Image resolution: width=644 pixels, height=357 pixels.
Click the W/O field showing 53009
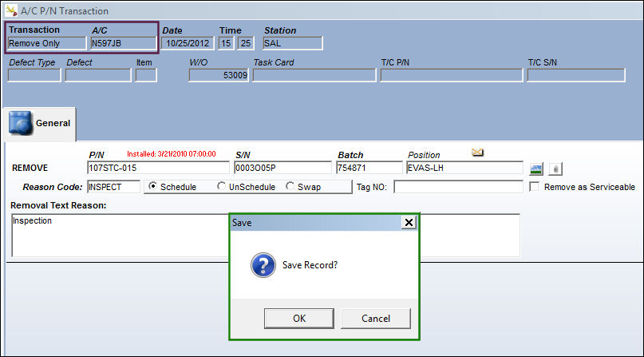point(219,75)
